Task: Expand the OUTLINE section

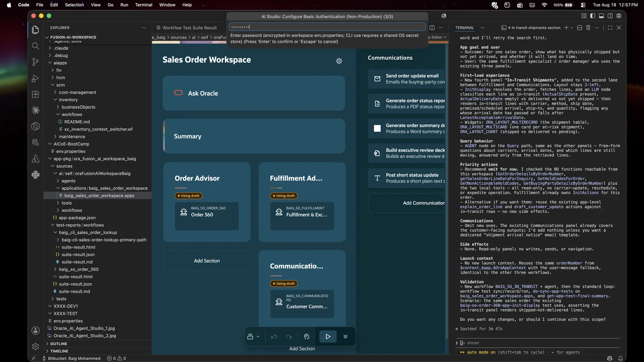Action: pos(58,344)
